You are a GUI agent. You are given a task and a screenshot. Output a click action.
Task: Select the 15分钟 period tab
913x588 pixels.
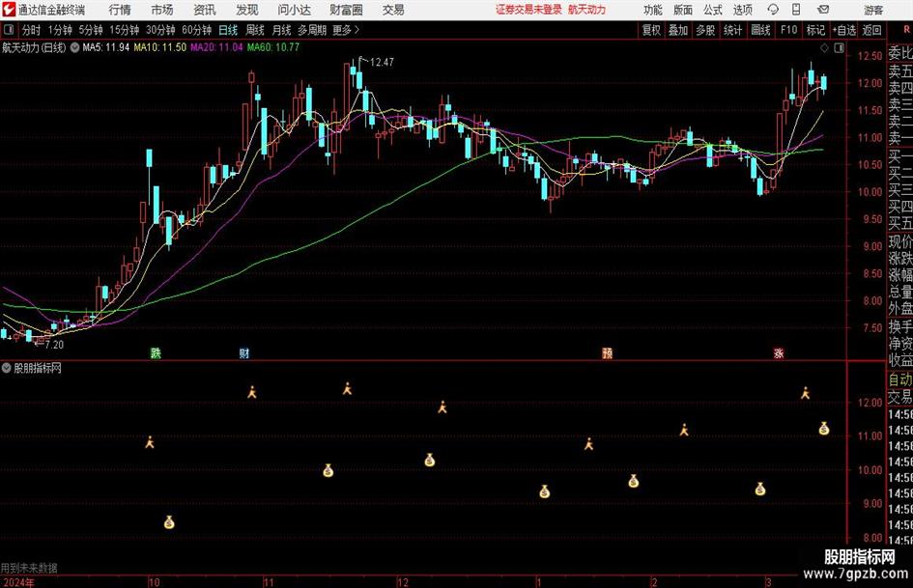click(124, 30)
